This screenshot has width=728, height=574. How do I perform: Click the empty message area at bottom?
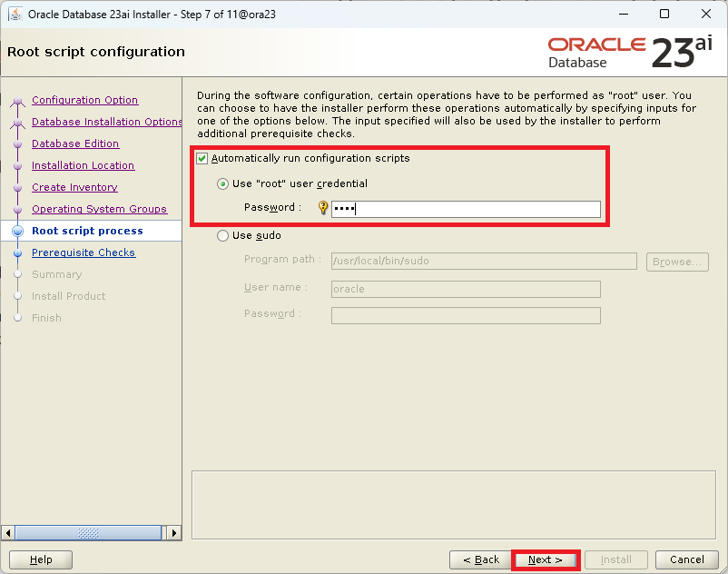click(454, 505)
